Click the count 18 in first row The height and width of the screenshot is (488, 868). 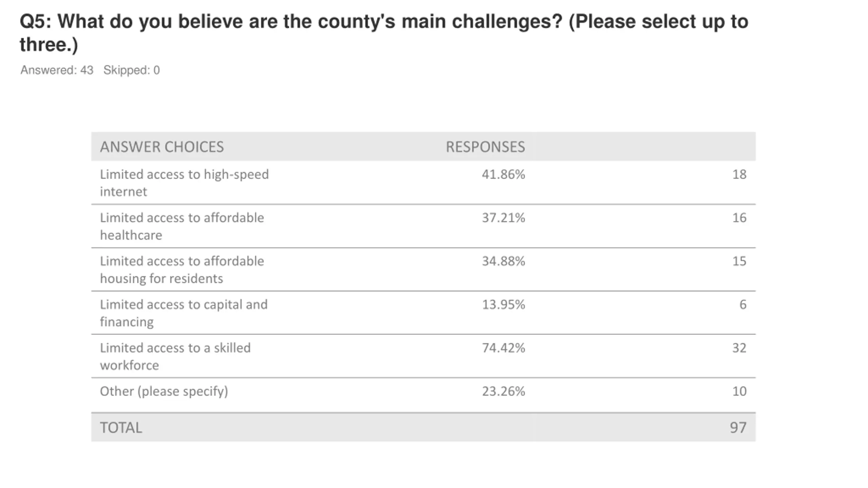(x=739, y=174)
